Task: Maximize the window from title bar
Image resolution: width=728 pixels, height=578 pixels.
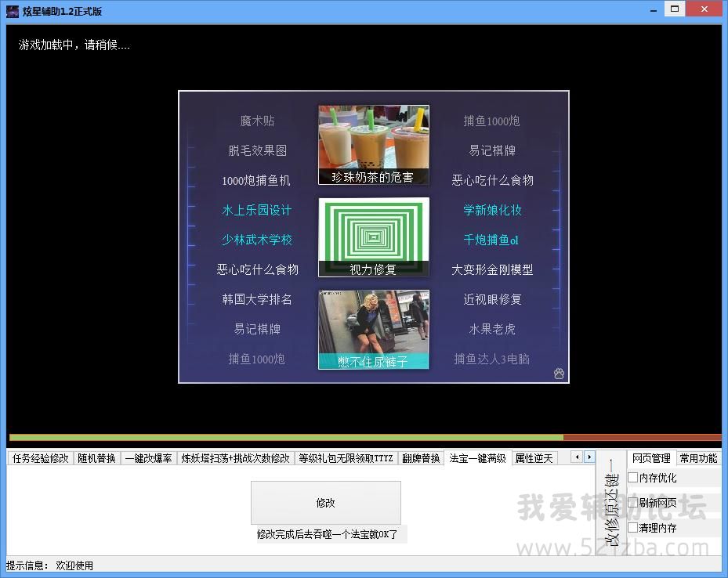Action: (x=673, y=9)
